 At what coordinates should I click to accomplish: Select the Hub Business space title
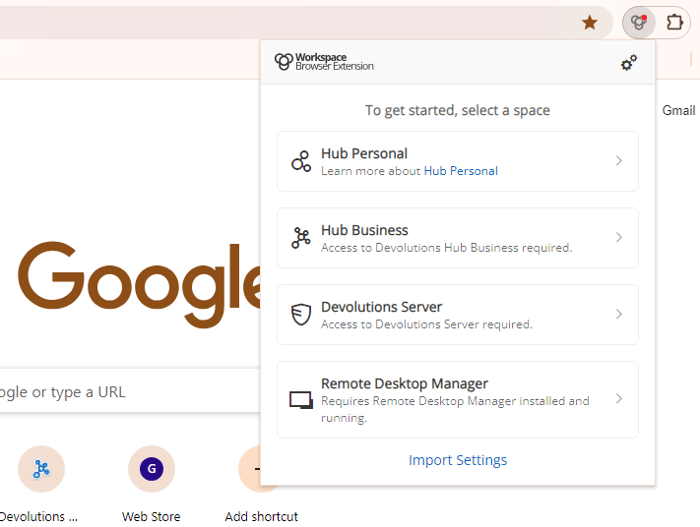[x=364, y=230]
